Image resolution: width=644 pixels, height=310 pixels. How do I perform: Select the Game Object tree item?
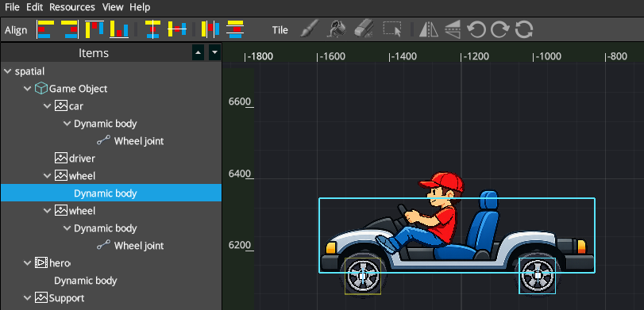coord(78,89)
